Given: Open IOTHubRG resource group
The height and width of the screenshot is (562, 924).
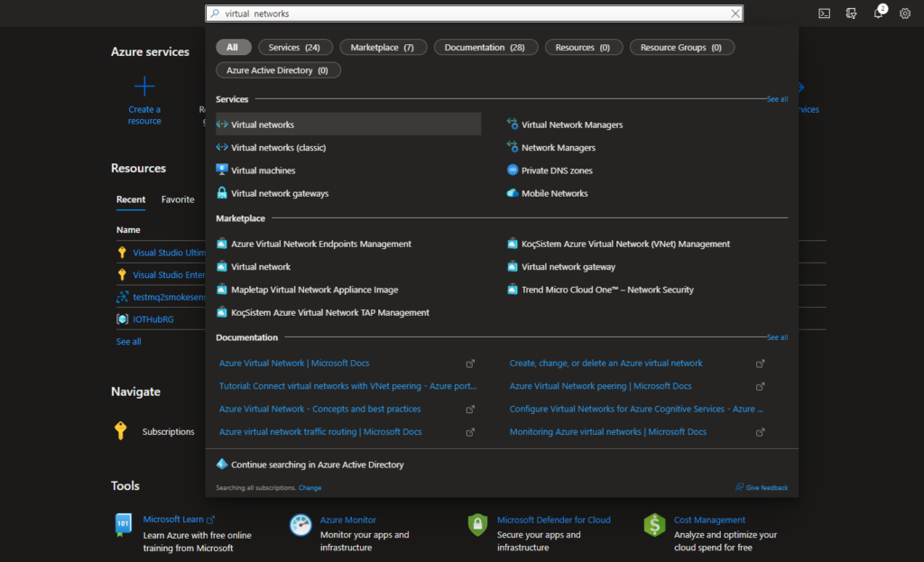Looking at the screenshot, I should 153,319.
